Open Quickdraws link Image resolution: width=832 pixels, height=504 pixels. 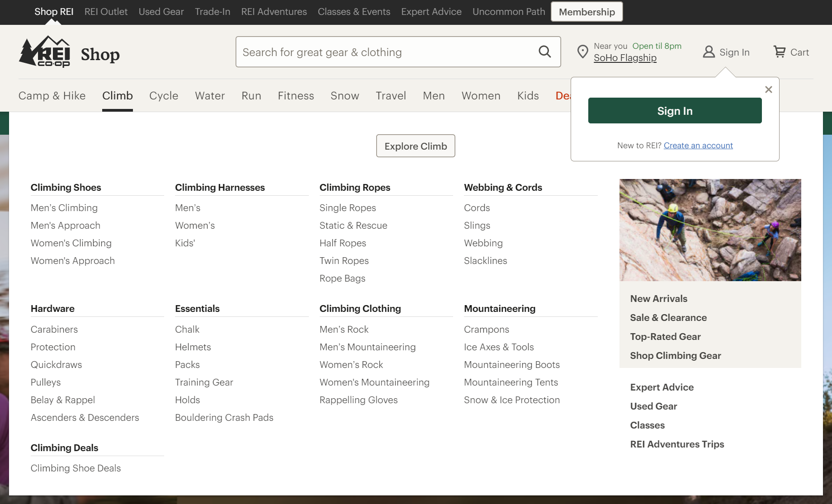[x=57, y=365]
